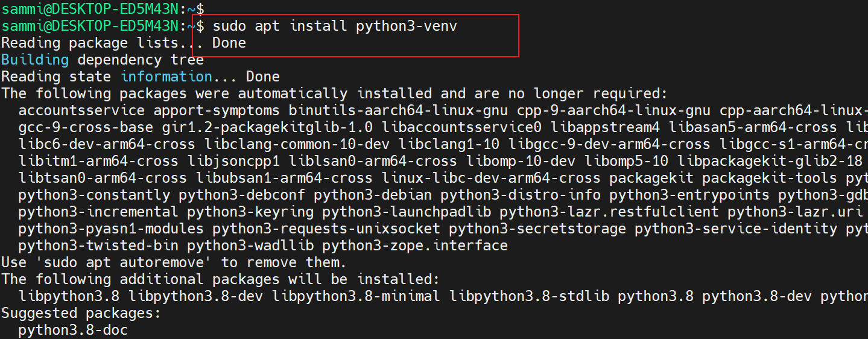Select the package name 'accountsservice'
The width and height of the screenshot is (868, 339).
[81, 110]
